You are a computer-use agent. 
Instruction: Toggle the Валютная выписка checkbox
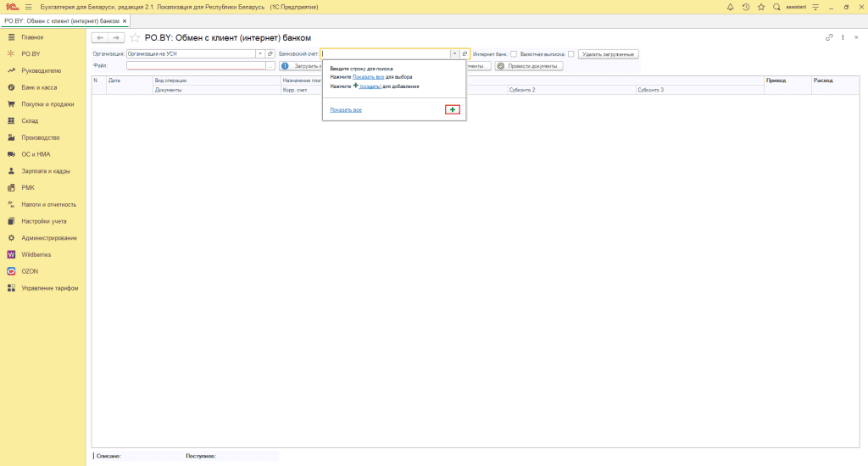click(570, 54)
